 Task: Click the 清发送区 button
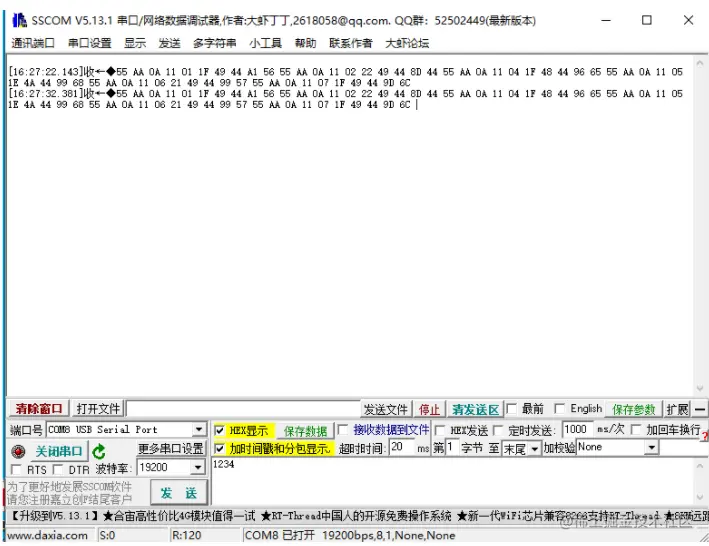coord(475,410)
